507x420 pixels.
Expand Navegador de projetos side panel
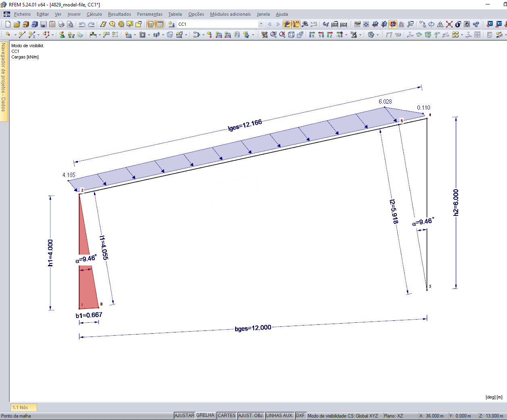[x=4, y=81]
